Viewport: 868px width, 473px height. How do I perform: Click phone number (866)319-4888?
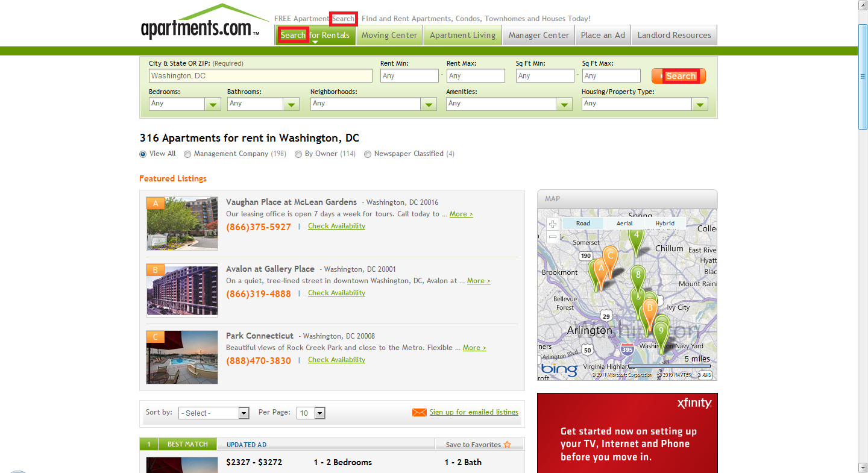point(259,294)
